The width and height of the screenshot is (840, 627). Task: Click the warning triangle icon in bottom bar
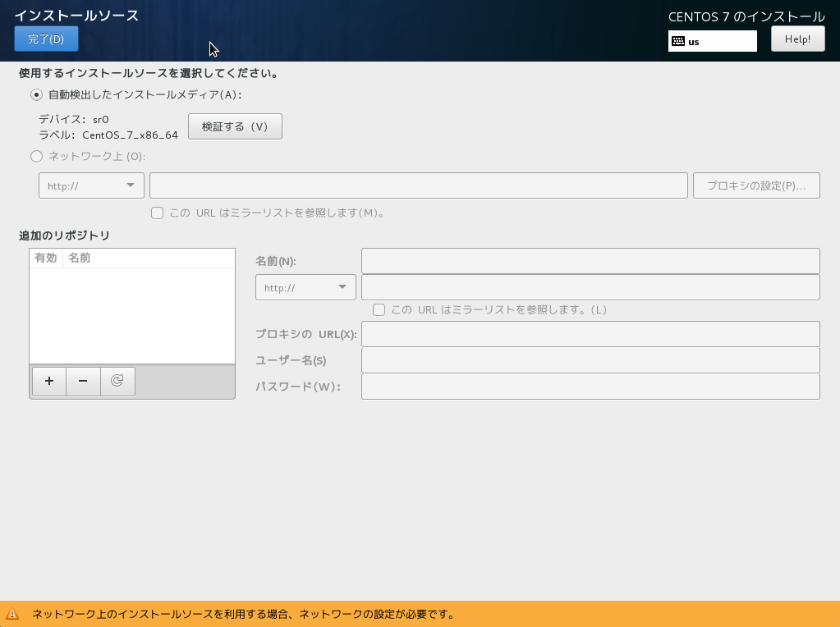click(11, 614)
